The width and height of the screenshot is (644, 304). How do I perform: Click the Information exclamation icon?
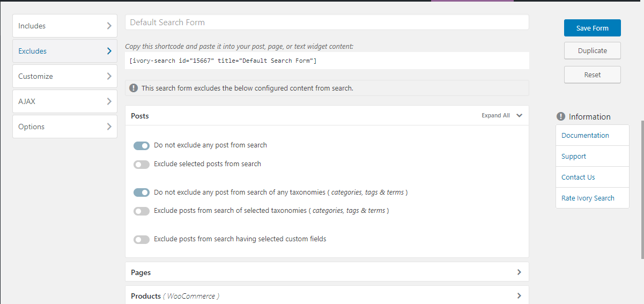point(561,116)
